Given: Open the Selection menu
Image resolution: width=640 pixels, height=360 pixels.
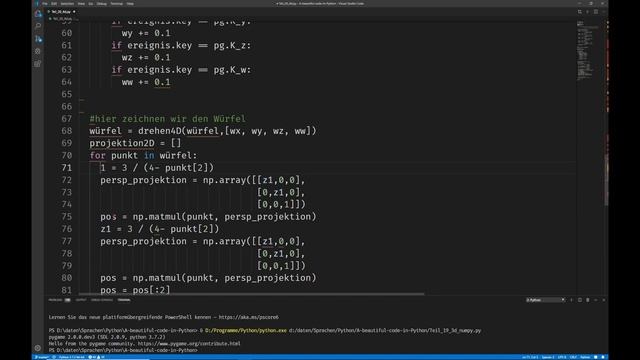Looking at the screenshot, I should pos(67,4).
